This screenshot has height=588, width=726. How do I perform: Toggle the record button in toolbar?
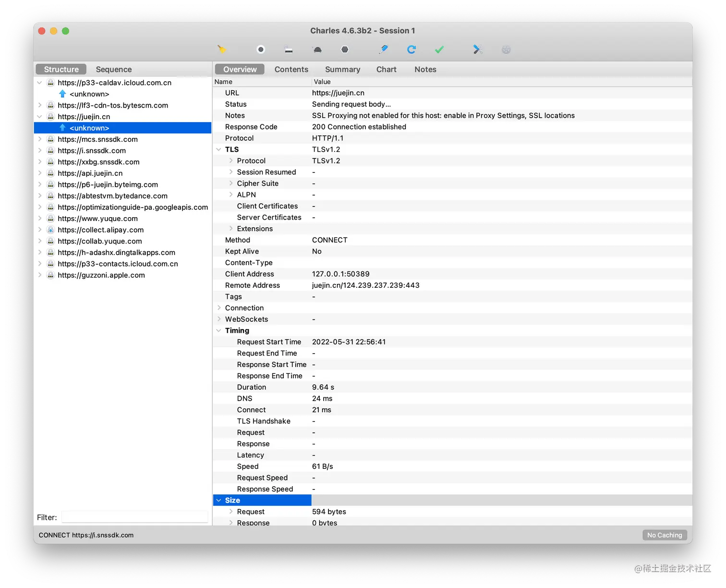coord(261,49)
